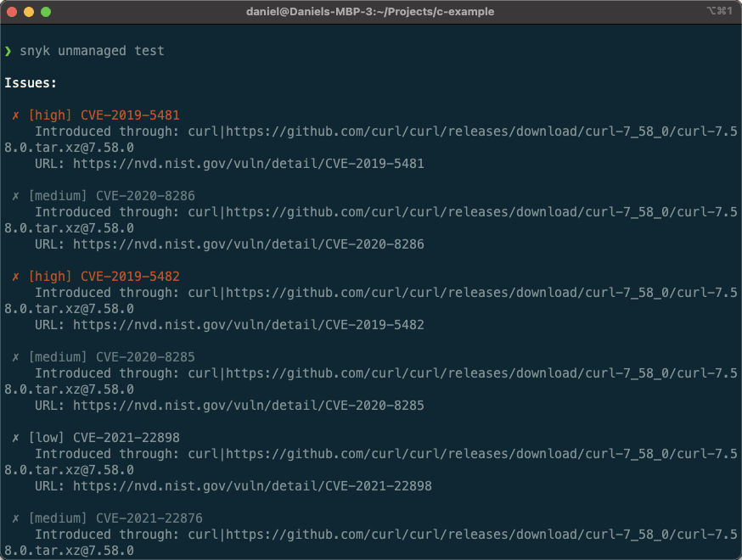Click the x mark beside CVE-2019-5482
This screenshot has width=742, height=560.
[x=15, y=277]
